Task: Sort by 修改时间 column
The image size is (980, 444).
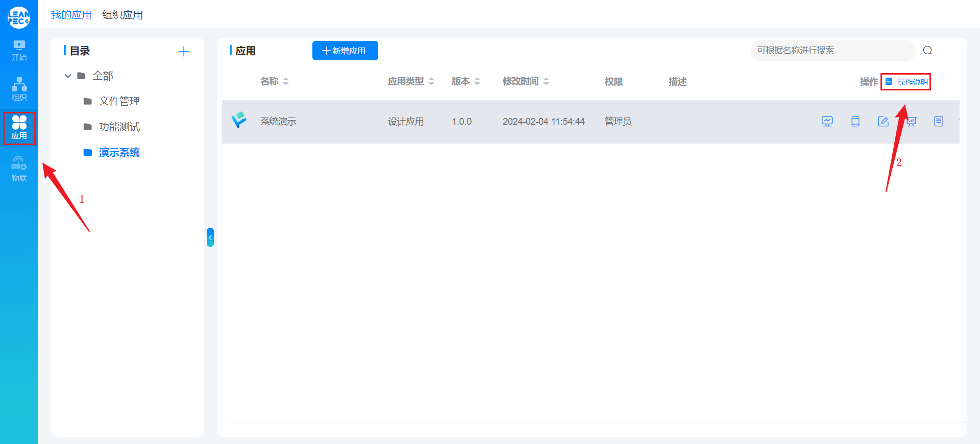Action: (546, 81)
